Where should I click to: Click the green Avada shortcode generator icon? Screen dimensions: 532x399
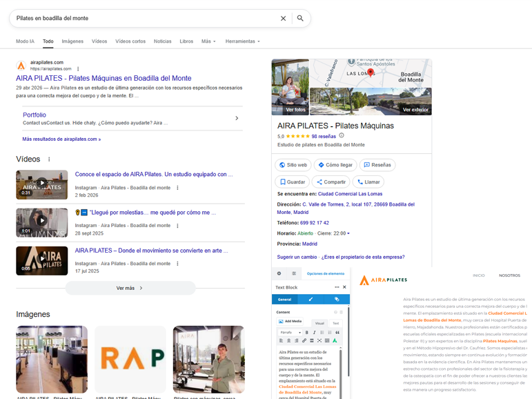click(335, 340)
